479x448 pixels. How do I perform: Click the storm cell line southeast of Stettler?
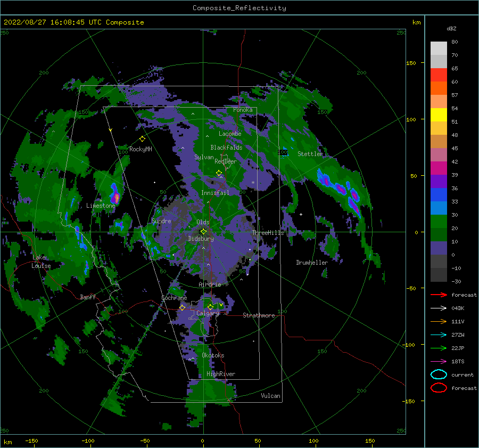pos(340,193)
